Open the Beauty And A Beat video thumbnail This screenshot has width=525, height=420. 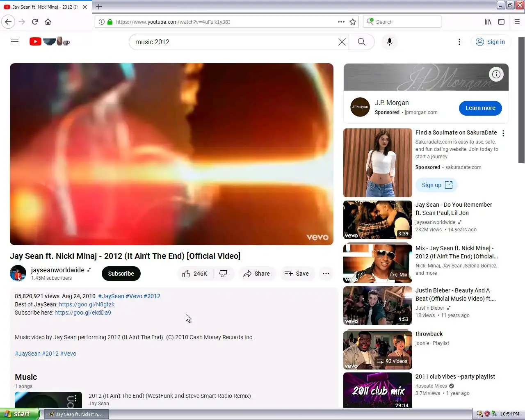point(378,306)
